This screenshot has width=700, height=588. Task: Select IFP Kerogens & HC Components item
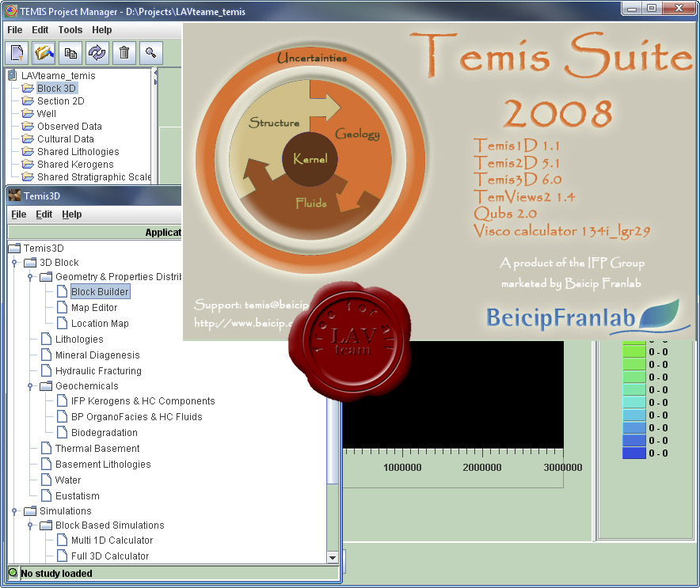coord(143,400)
